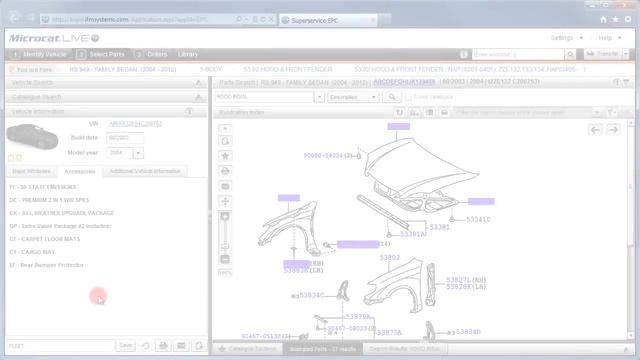
Task: Click the zoom-in button above zoom slider
Action: (225, 216)
